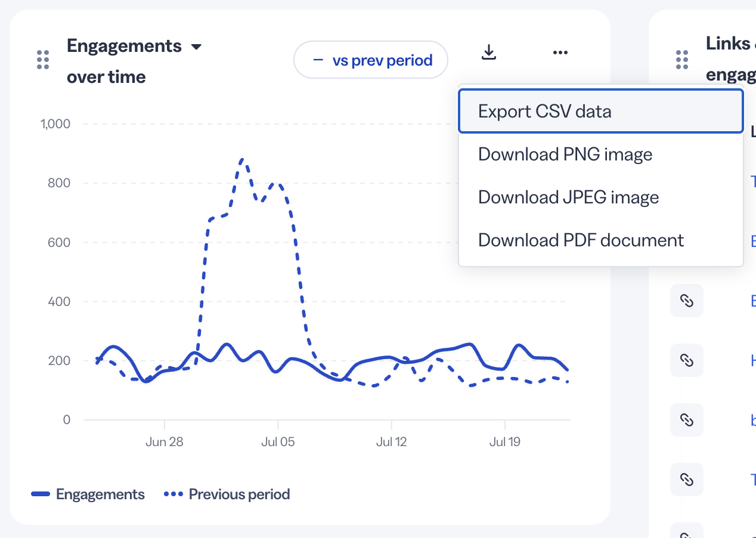Click the Jul 12 axis label

(392, 442)
